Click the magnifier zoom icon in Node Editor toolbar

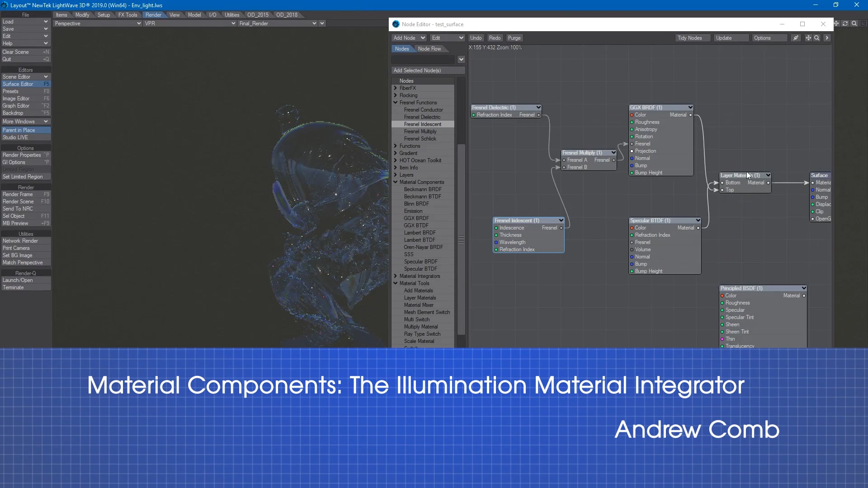[x=817, y=38]
